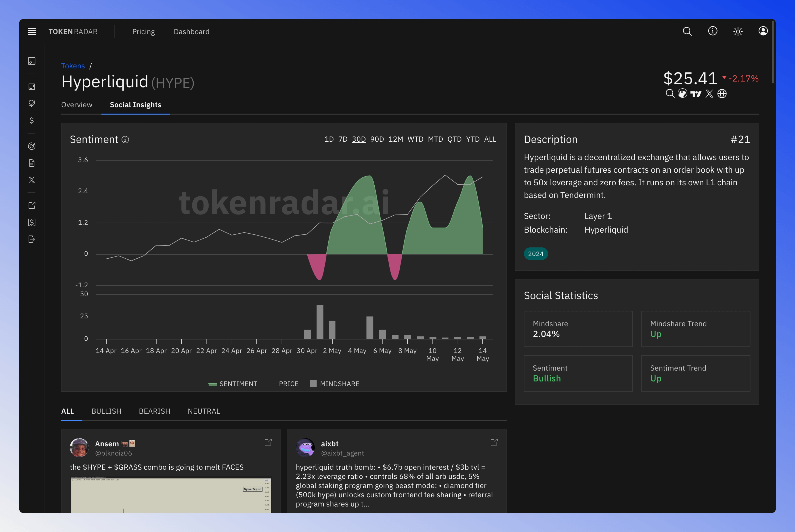Click the Tokens breadcrumb link
Viewport: 795px width, 532px height.
[73, 66]
